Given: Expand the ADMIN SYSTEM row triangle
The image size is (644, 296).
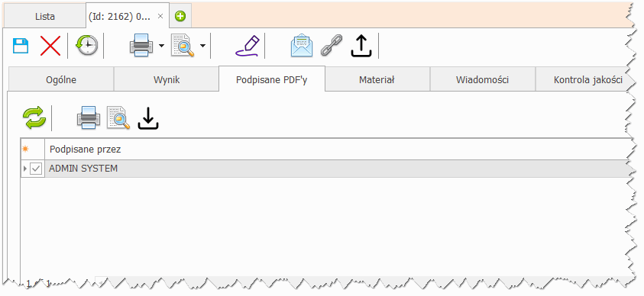Looking at the screenshot, I should (x=25, y=169).
